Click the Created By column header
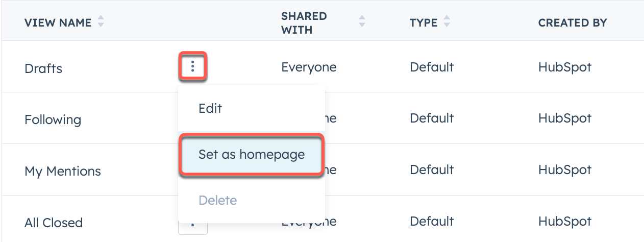Screen dimensions: 644x242 point(573,23)
